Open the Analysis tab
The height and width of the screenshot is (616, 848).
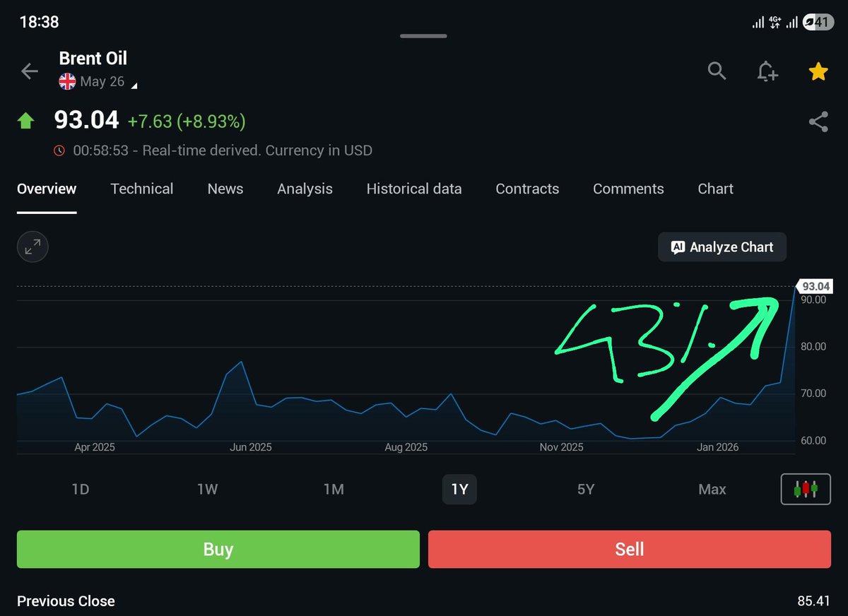305,189
